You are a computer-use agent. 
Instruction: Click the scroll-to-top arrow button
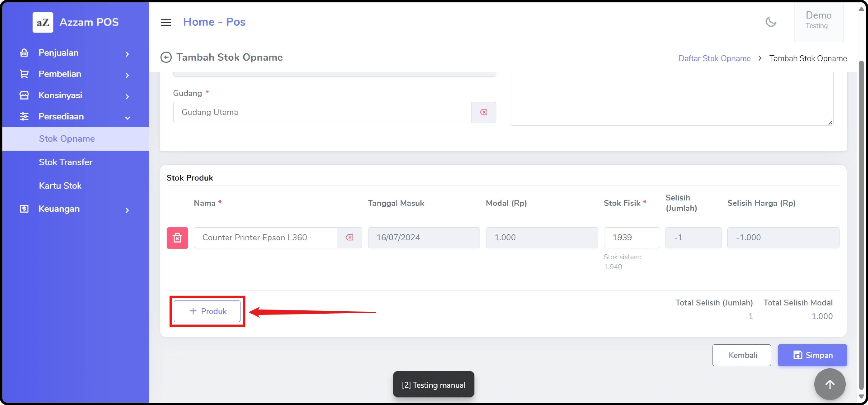point(829,384)
